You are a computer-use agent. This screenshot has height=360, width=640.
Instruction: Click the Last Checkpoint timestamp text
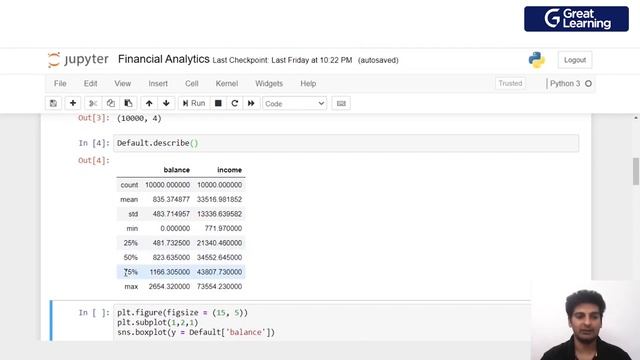pyautogui.click(x=282, y=60)
